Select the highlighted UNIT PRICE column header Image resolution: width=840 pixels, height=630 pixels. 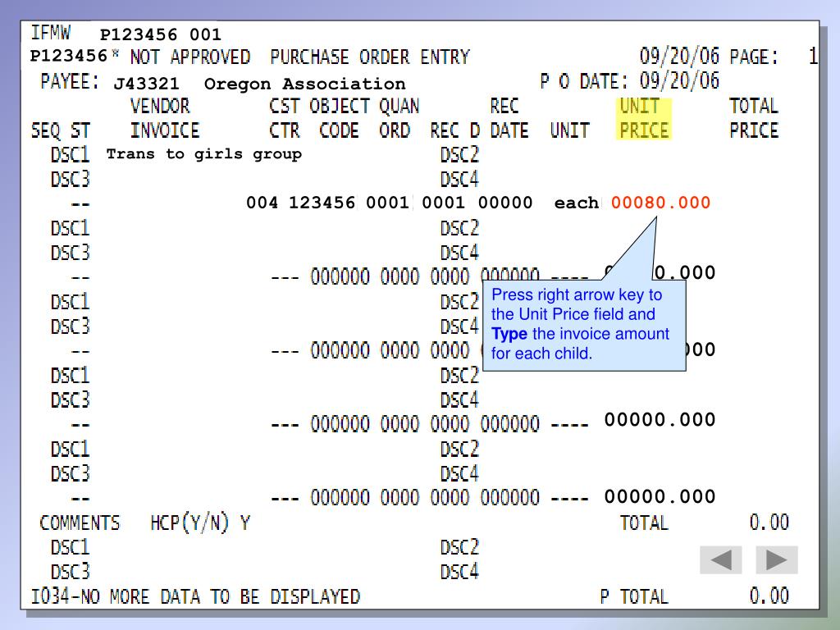tap(643, 118)
